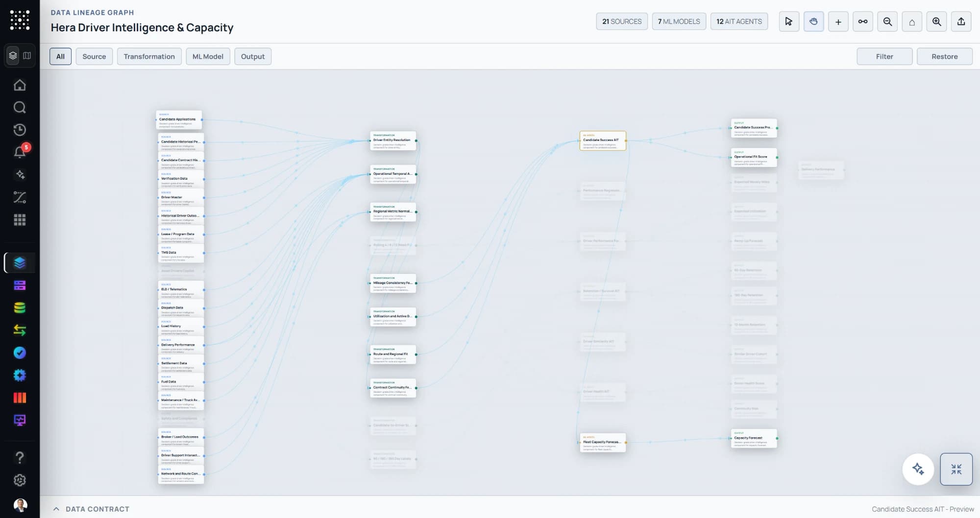Select the Source filter tab

tap(94, 56)
